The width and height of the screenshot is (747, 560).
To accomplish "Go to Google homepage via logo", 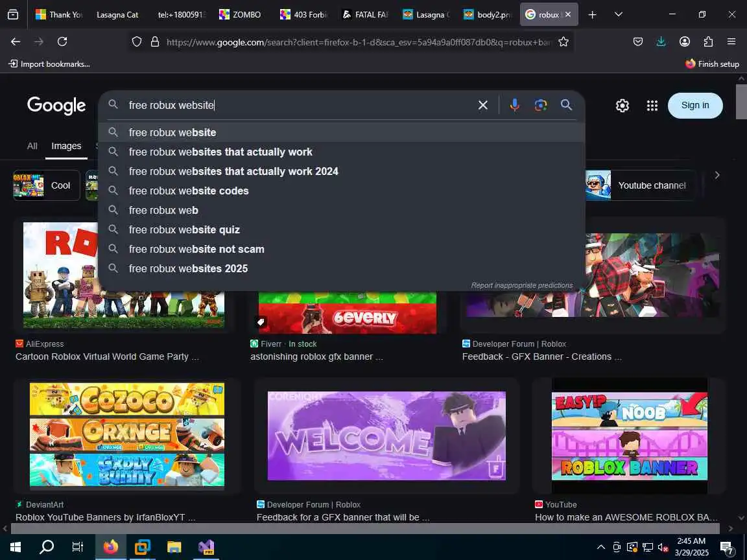I will pos(56,106).
